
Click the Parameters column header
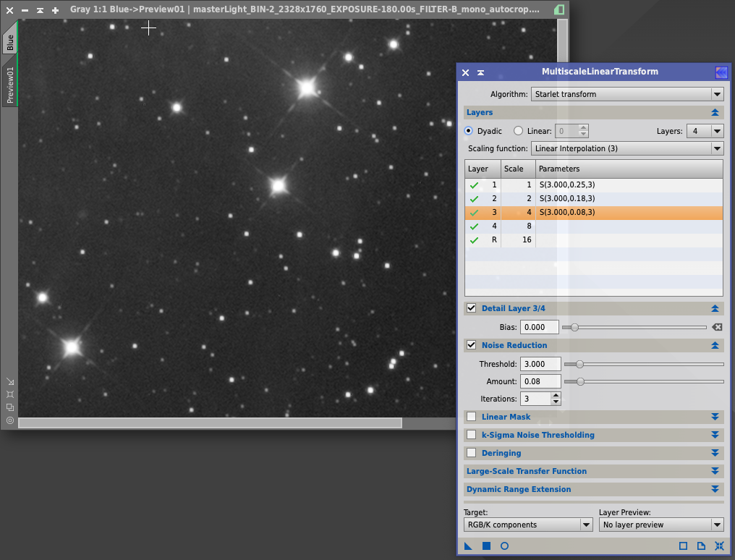pyautogui.click(x=629, y=169)
